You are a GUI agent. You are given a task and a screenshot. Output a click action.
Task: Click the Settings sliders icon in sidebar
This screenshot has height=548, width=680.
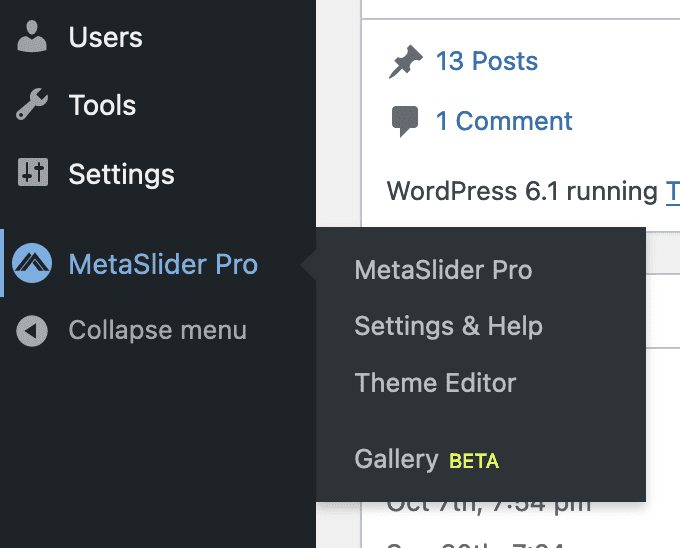click(x=32, y=173)
